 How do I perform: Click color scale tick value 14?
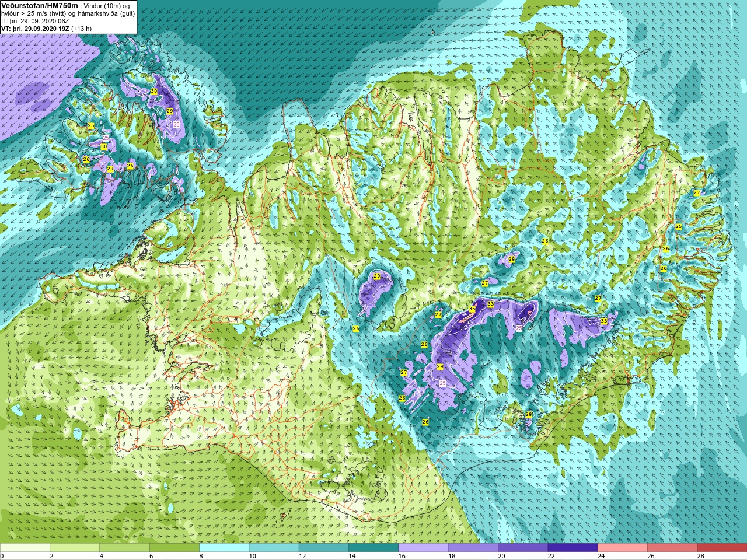(352, 556)
